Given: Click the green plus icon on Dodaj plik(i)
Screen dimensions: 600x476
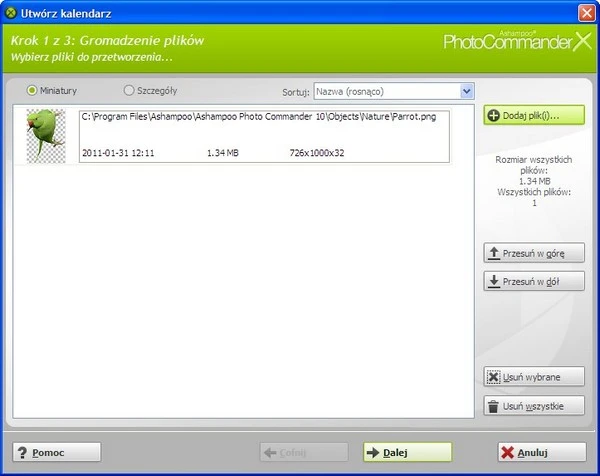Looking at the screenshot, I should [494, 116].
